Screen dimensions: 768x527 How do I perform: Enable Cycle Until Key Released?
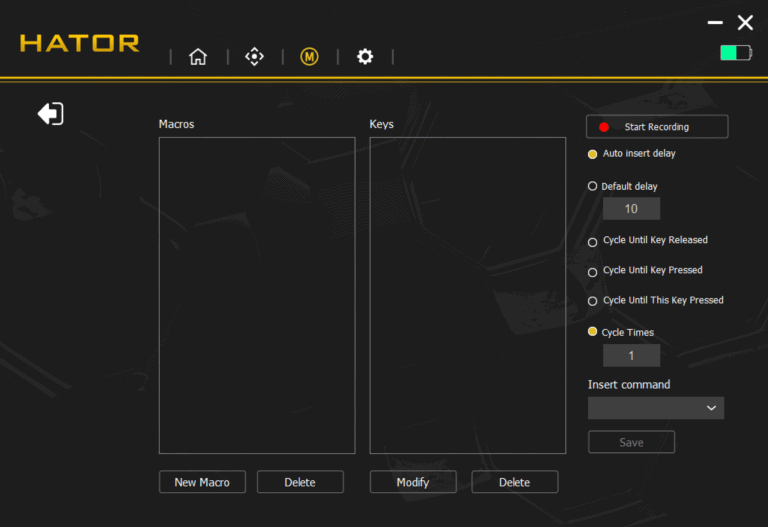pos(593,241)
